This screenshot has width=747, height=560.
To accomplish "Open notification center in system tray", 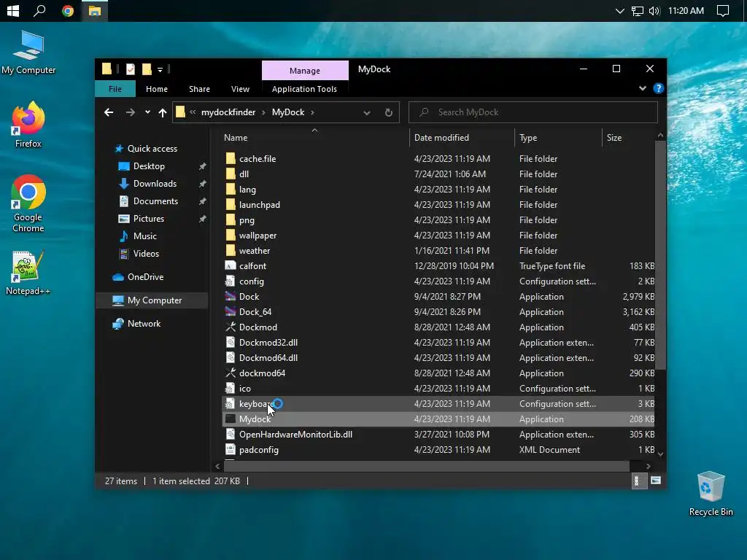I will (x=723, y=10).
